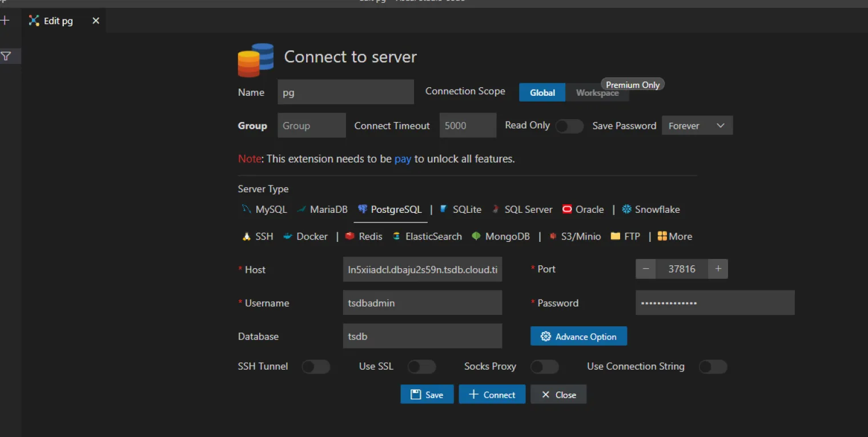Click the Connect button

tap(492, 394)
